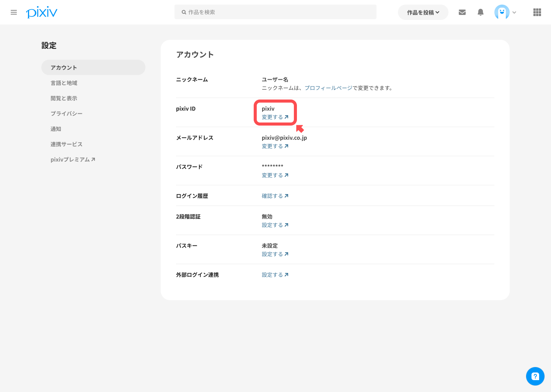Click the ユーザー名 nickname value
551x392 pixels.
(x=275, y=80)
